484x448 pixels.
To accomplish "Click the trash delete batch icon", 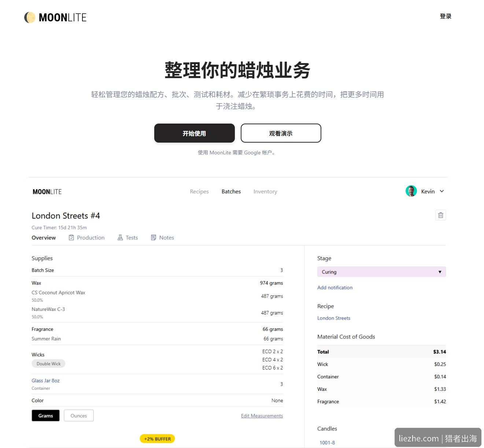I will coord(440,215).
